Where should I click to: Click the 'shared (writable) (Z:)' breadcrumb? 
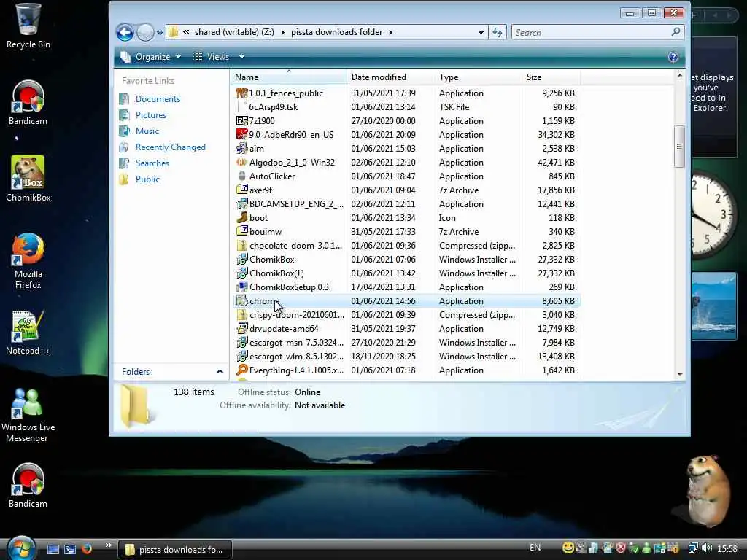tap(234, 32)
